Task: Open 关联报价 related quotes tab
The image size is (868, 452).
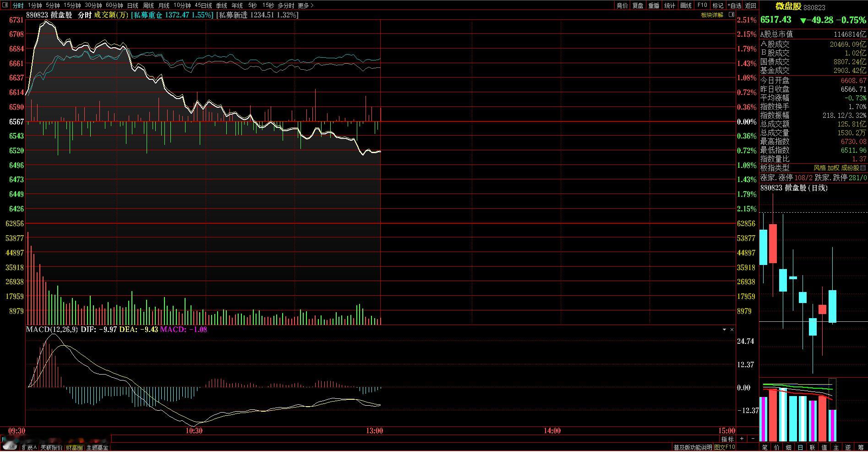Action: pos(51,448)
